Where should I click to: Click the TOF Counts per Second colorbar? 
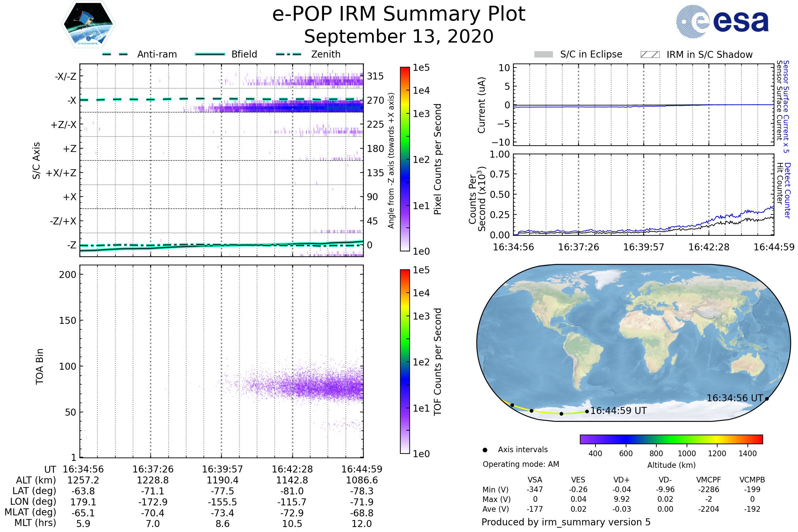[405, 362]
